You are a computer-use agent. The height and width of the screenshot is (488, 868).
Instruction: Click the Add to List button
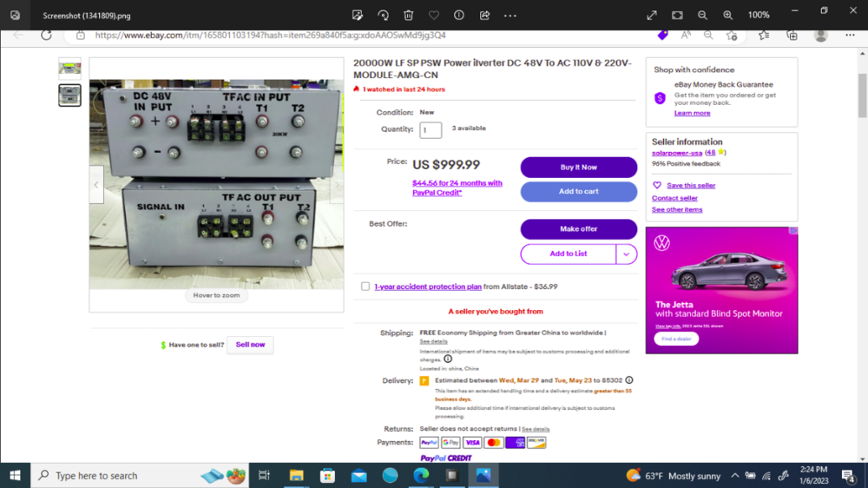point(569,254)
